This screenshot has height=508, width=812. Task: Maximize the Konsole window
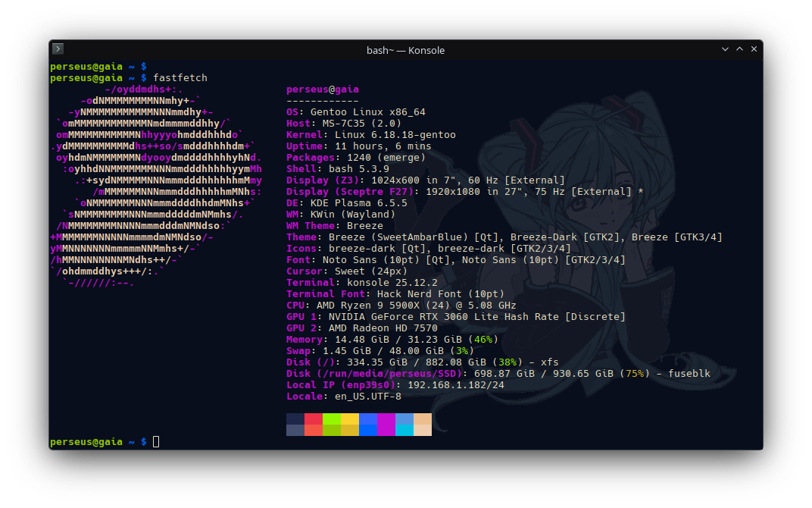pyautogui.click(x=739, y=49)
